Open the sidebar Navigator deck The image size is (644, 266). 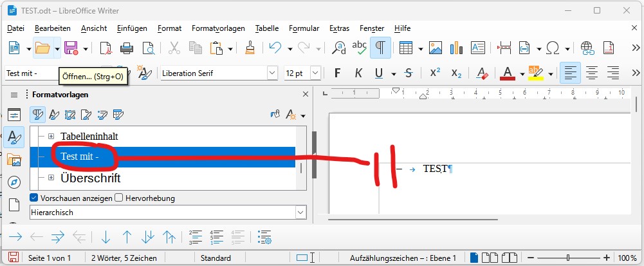14,182
